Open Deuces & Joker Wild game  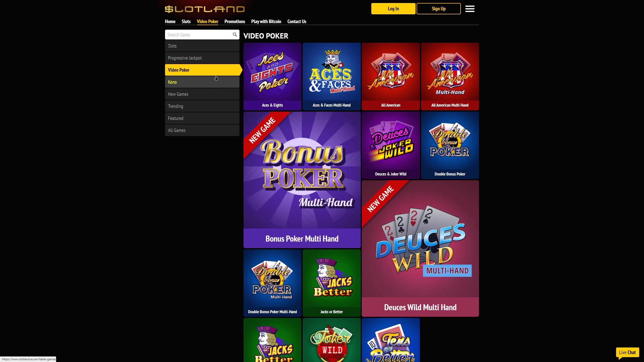point(391,145)
